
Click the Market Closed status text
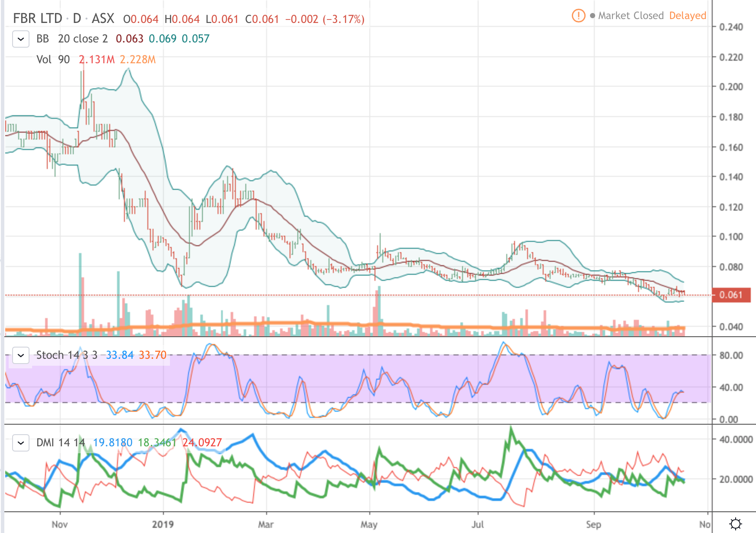click(631, 16)
